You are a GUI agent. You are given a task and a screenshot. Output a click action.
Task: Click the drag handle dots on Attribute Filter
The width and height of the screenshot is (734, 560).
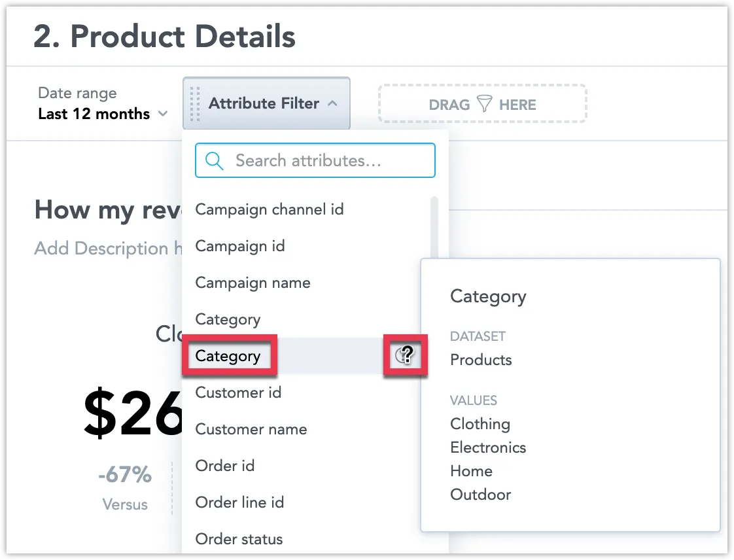[194, 103]
